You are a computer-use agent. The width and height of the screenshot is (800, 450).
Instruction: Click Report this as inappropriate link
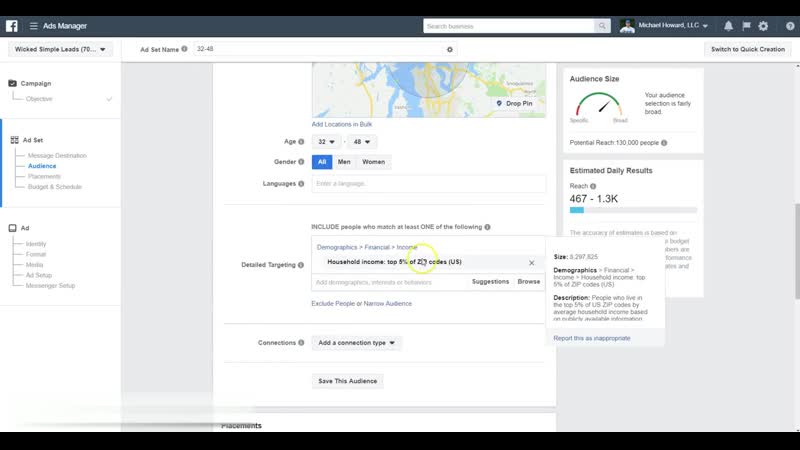click(x=592, y=338)
